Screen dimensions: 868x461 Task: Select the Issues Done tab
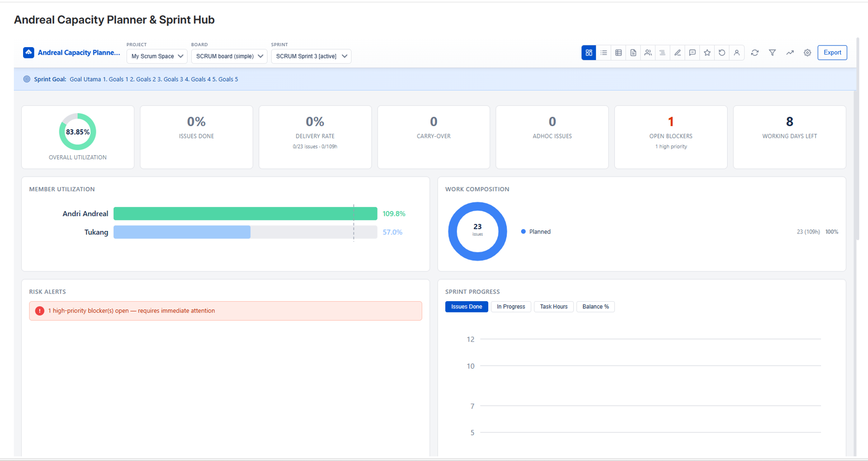[x=466, y=306]
